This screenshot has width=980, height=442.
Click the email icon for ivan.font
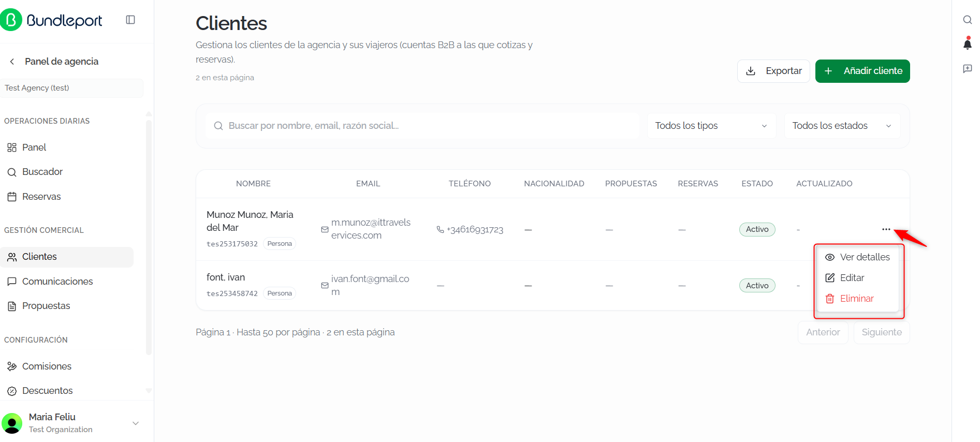click(x=325, y=285)
